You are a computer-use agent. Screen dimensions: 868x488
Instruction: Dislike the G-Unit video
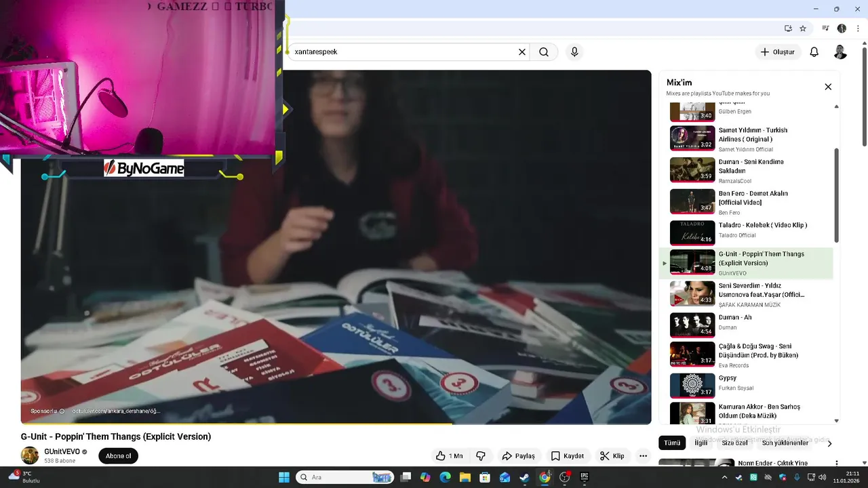(x=481, y=456)
